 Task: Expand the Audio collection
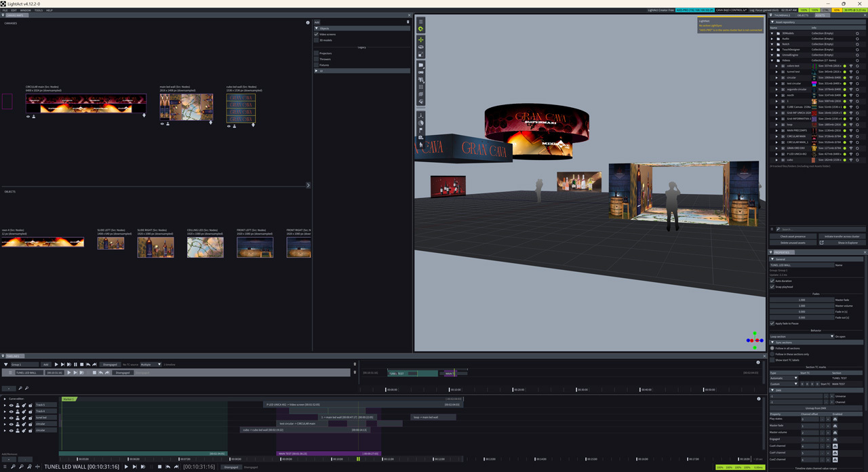pos(772,39)
